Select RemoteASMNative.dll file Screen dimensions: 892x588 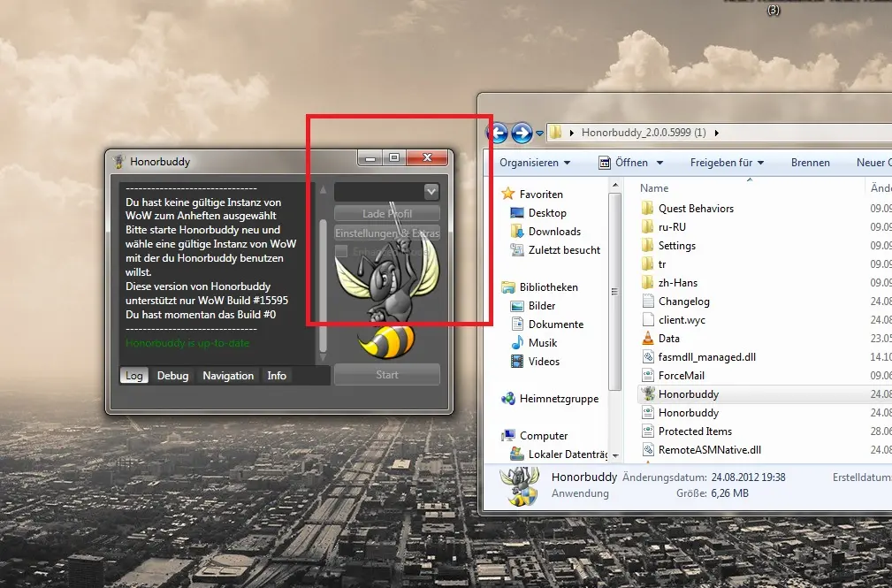[701, 450]
